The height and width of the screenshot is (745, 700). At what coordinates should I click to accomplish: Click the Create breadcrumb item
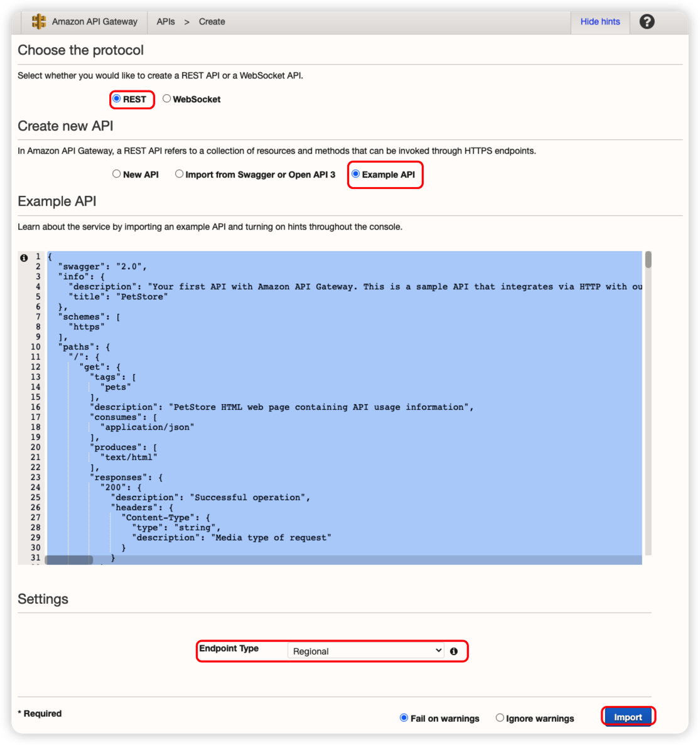tap(212, 22)
